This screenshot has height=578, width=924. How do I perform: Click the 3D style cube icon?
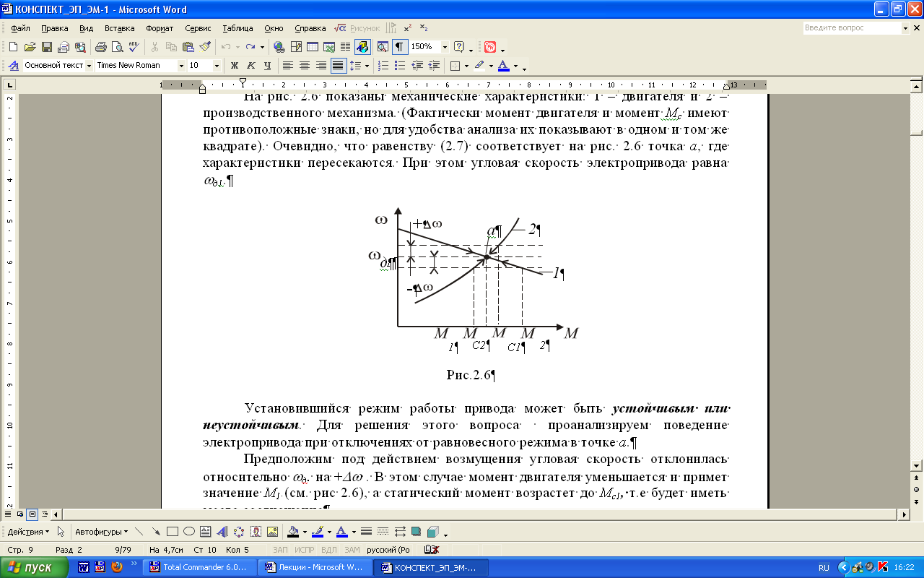[x=432, y=532]
